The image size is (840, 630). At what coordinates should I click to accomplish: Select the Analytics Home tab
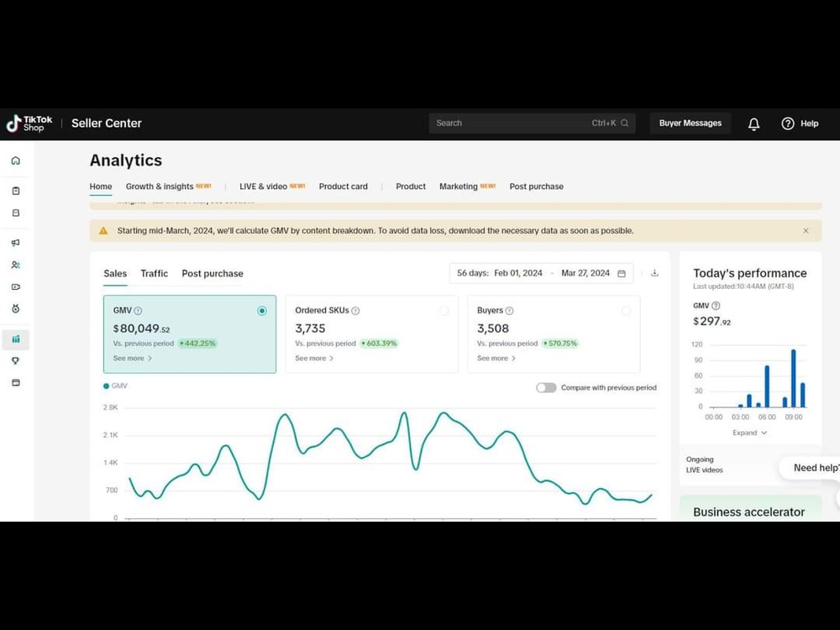(101, 186)
